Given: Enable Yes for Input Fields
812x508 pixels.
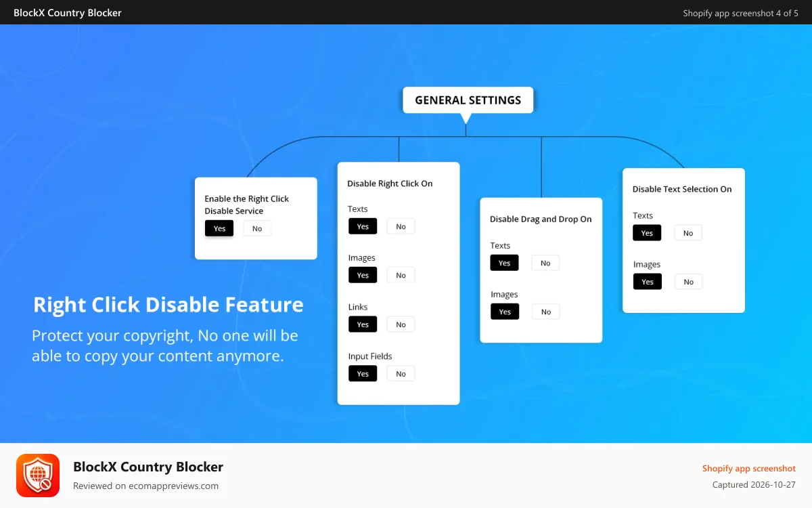Looking at the screenshot, I should click(363, 373).
